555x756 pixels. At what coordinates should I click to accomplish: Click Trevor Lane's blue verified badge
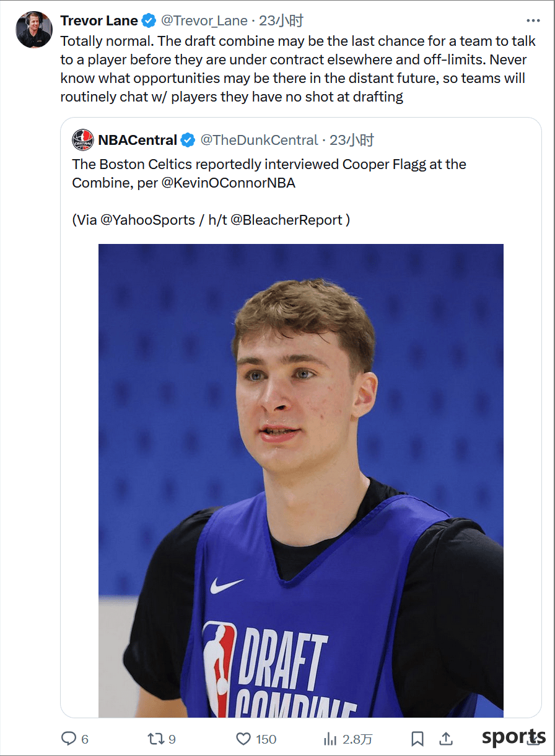tap(149, 20)
